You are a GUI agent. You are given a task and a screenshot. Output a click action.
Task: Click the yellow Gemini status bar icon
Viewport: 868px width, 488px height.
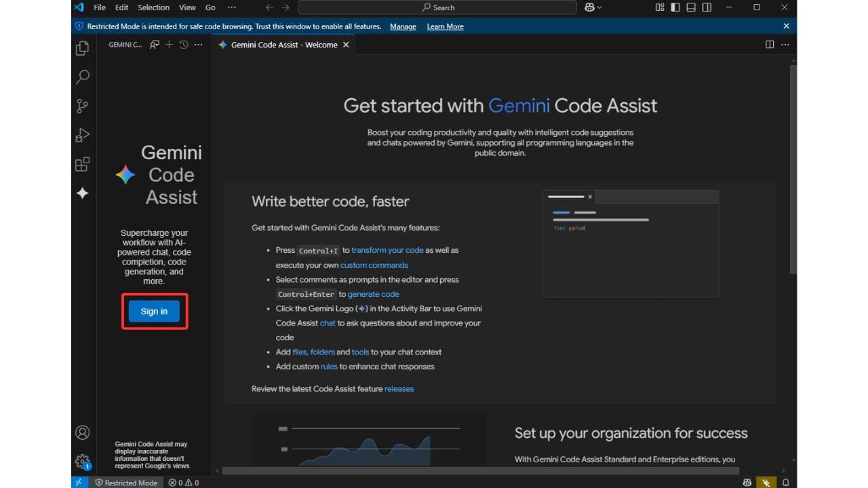tap(766, 482)
